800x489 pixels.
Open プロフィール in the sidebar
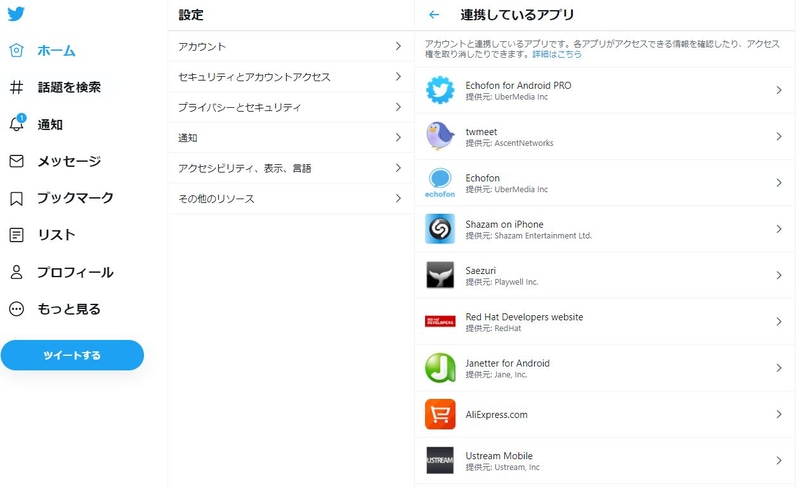pyautogui.click(x=75, y=272)
